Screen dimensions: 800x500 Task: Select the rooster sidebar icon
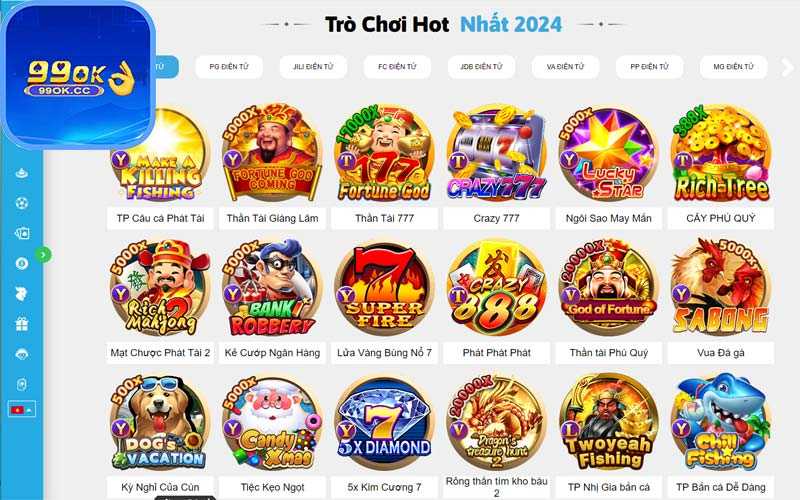(x=21, y=294)
